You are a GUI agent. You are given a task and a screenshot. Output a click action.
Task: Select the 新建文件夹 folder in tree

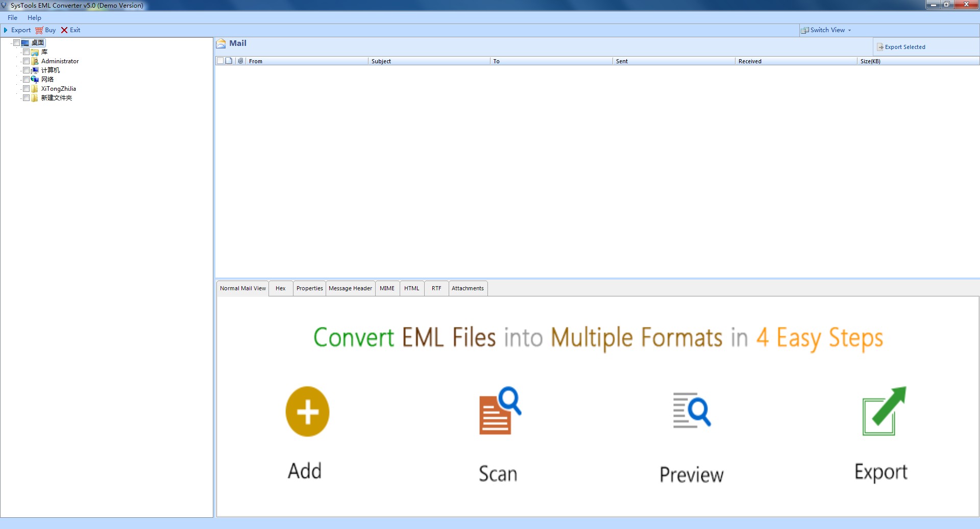tap(56, 98)
